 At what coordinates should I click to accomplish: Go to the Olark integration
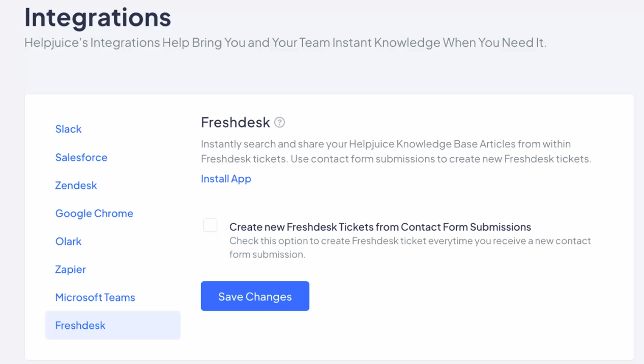click(x=68, y=241)
